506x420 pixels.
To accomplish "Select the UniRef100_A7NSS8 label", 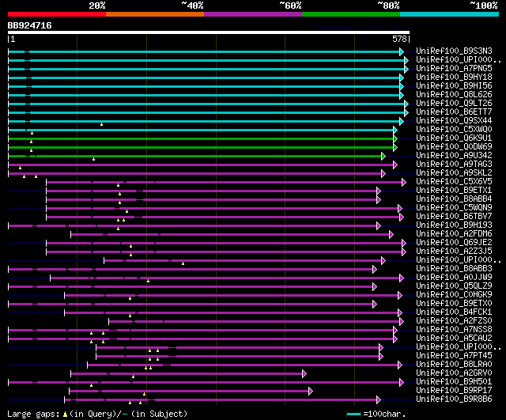I will 454,330.
